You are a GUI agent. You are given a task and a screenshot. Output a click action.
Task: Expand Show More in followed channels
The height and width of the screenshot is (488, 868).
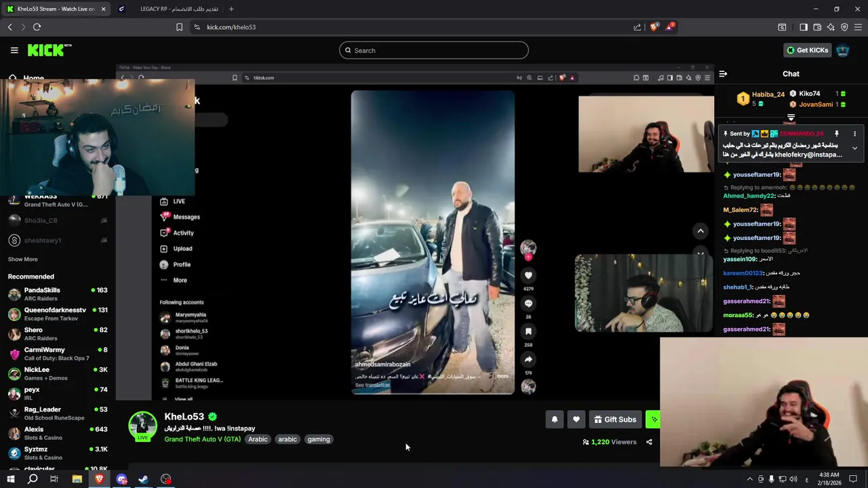coord(22,259)
